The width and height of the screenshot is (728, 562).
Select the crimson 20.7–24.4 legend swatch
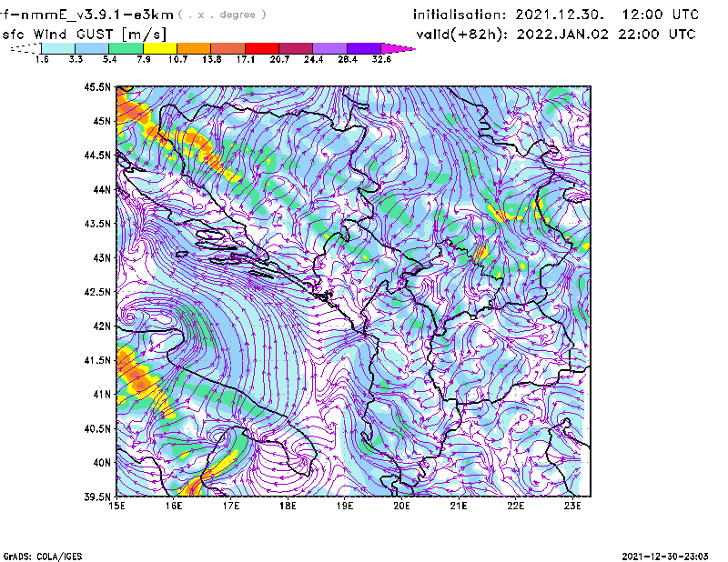[x=296, y=48]
